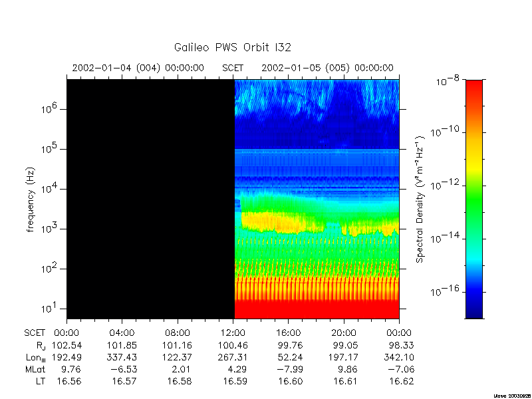Click the red low-frequency band of spectrogram
532x399 pixels.
pos(317,309)
